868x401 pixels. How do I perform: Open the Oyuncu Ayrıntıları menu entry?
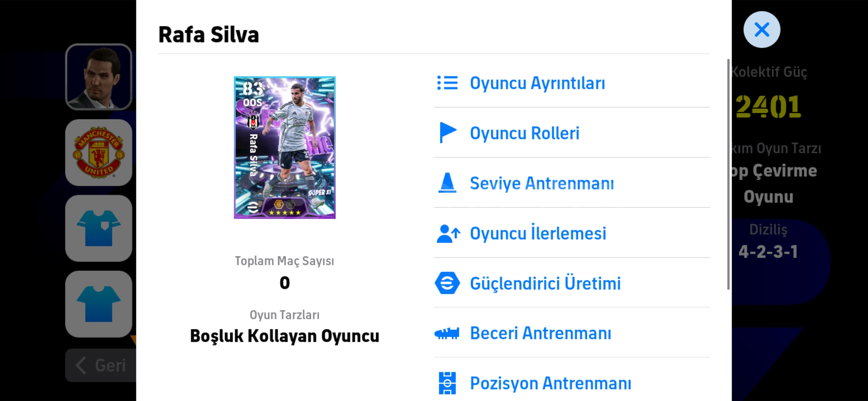click(537, 83)
